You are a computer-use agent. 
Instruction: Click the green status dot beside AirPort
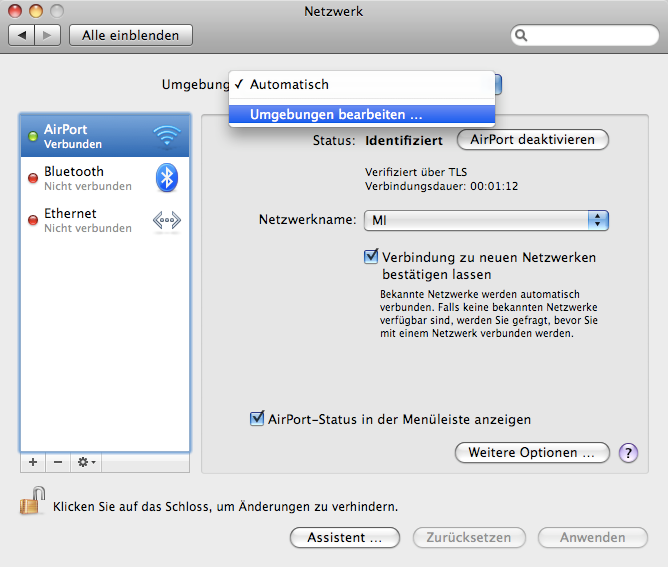point(33,136)
